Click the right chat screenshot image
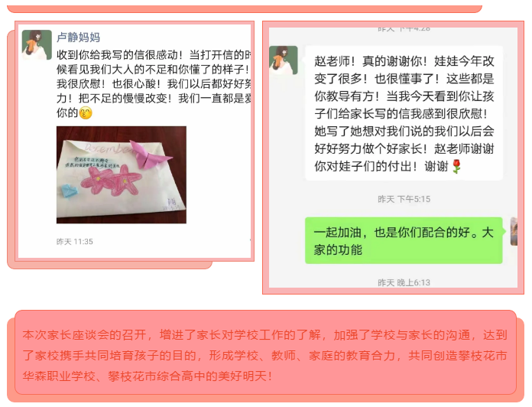532x407 pixels. click(x=393, y=158)
